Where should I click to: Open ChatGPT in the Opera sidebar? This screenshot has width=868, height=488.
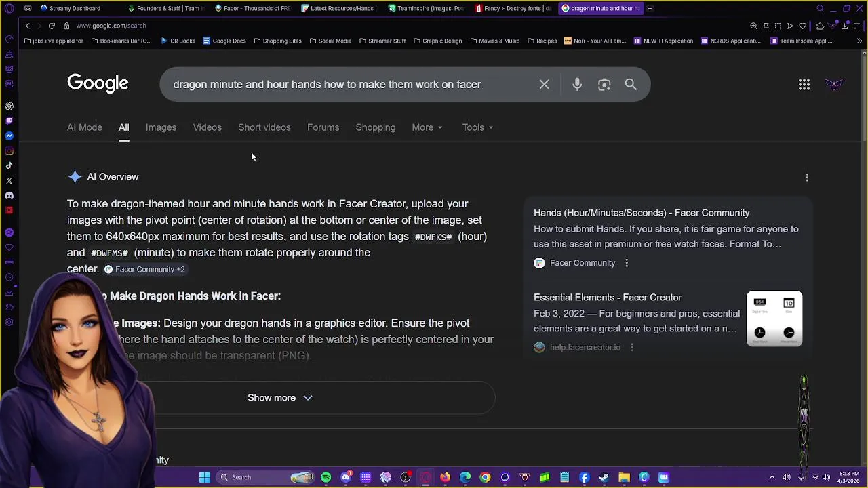click(9, 106)
